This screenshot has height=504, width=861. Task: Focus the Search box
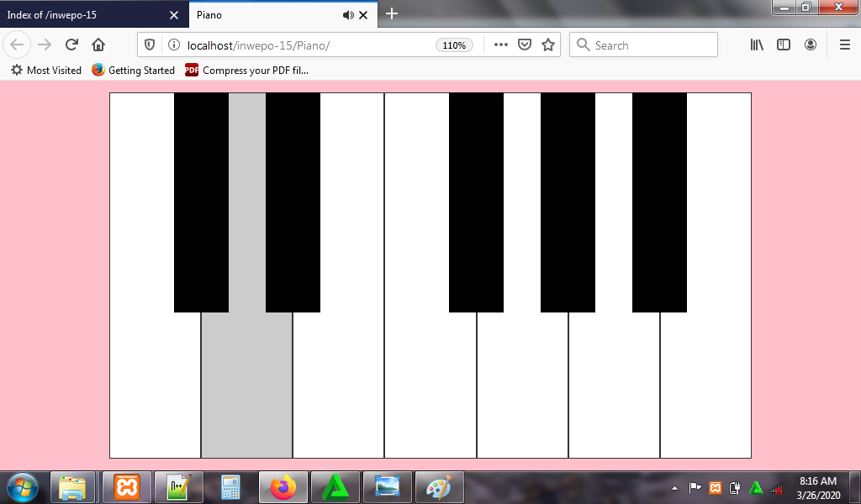[x=643, y=45]
